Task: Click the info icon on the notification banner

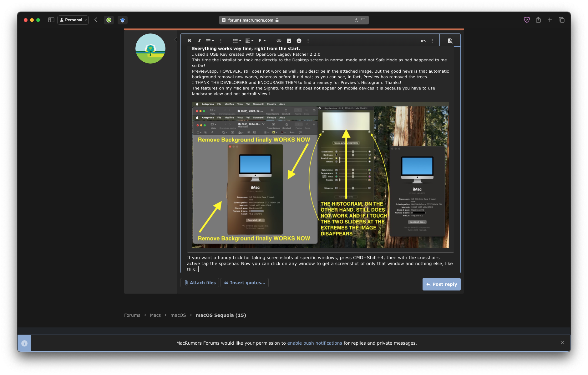Action: [24, 343]
